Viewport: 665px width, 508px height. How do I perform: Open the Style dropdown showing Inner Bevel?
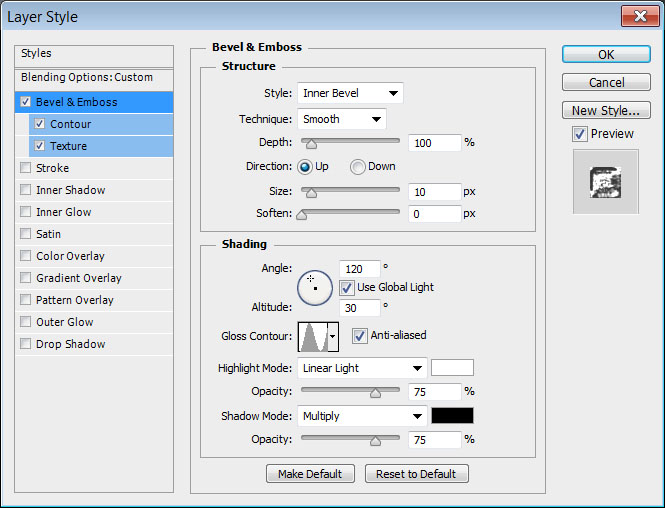(350, 94)
